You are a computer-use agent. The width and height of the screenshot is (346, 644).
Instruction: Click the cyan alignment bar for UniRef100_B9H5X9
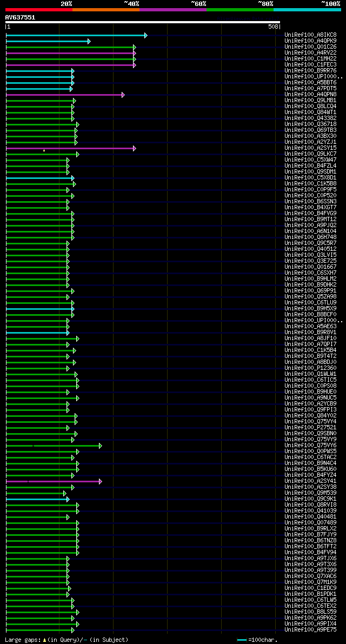click(40, 309)
